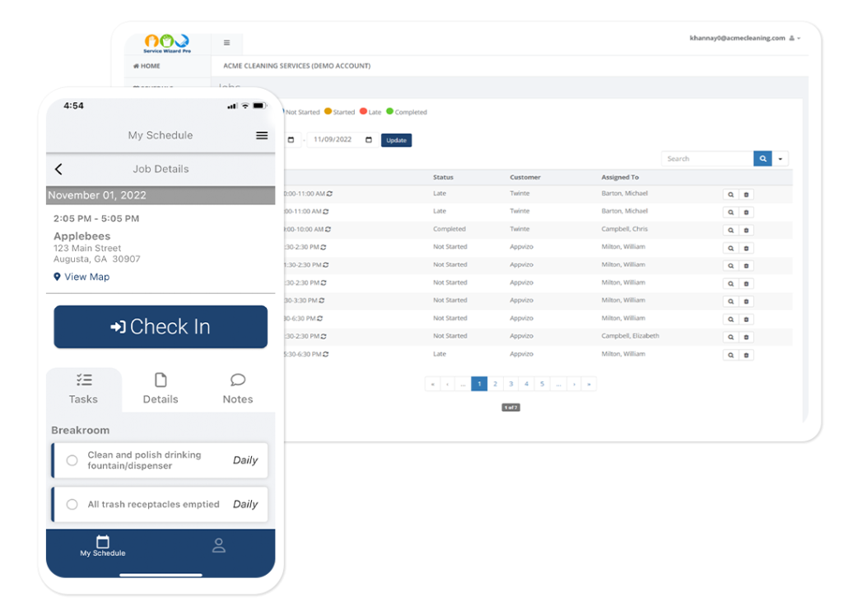Tap the profile icon in bottom navigation bar

click(x=218, y=545)
